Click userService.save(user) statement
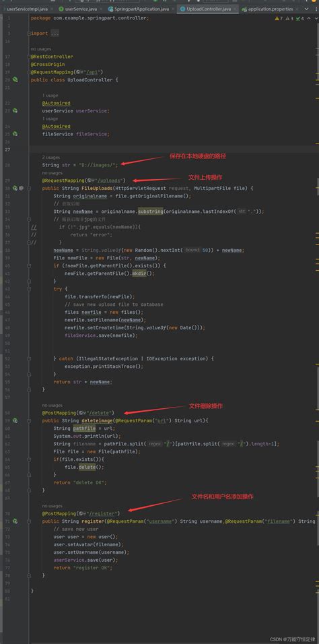Viewport: 319px width, 644px height. [x=85, y=560]
